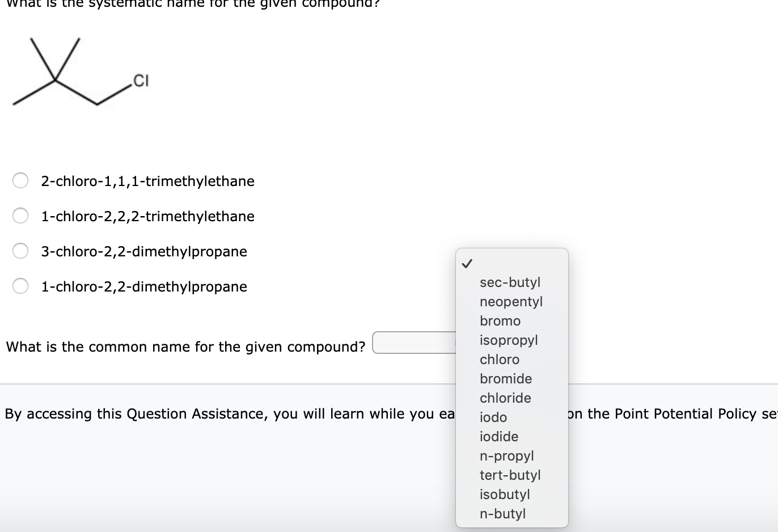Select "bromide" in the open dropdown
The width and height of the screenshot is (778, 532).
pos(506,378)
